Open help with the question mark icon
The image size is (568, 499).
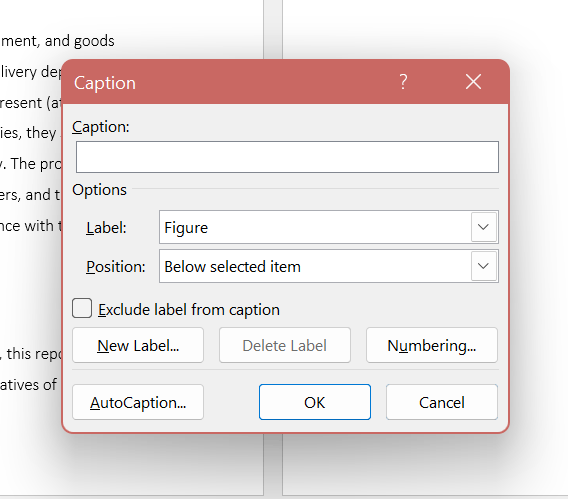pyautogui.click(x=403, y=82)
